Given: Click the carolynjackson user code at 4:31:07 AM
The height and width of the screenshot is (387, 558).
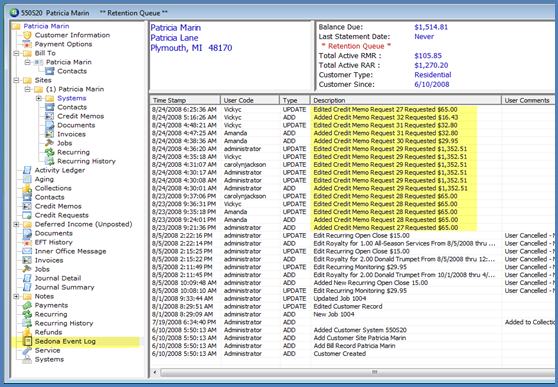Looking at the screenshot, I should [245, 165].
